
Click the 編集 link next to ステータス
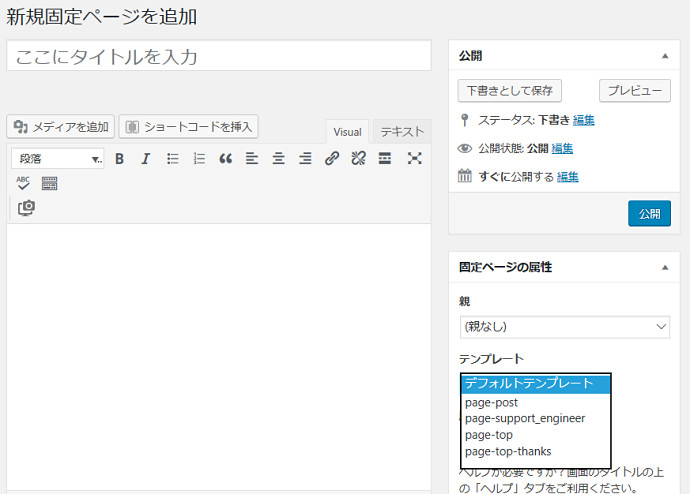pos(584,120)
